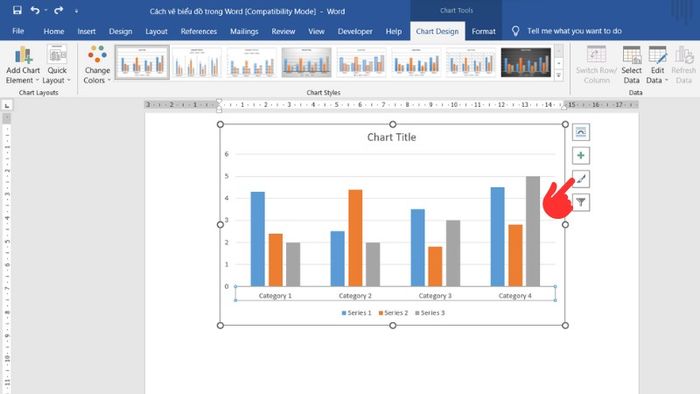Save the document with the floppy icon
The height and width of the screenshot is (394, 700).
pos(17,10)
